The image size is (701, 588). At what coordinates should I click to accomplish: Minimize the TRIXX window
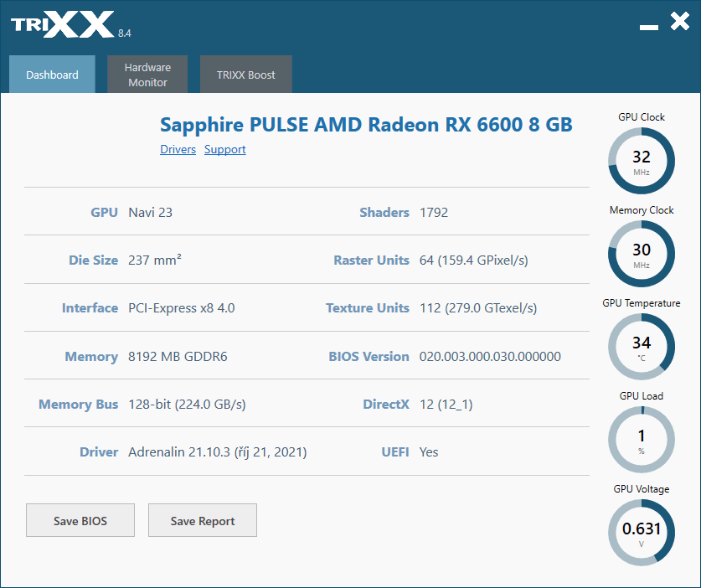coord(649,28)
